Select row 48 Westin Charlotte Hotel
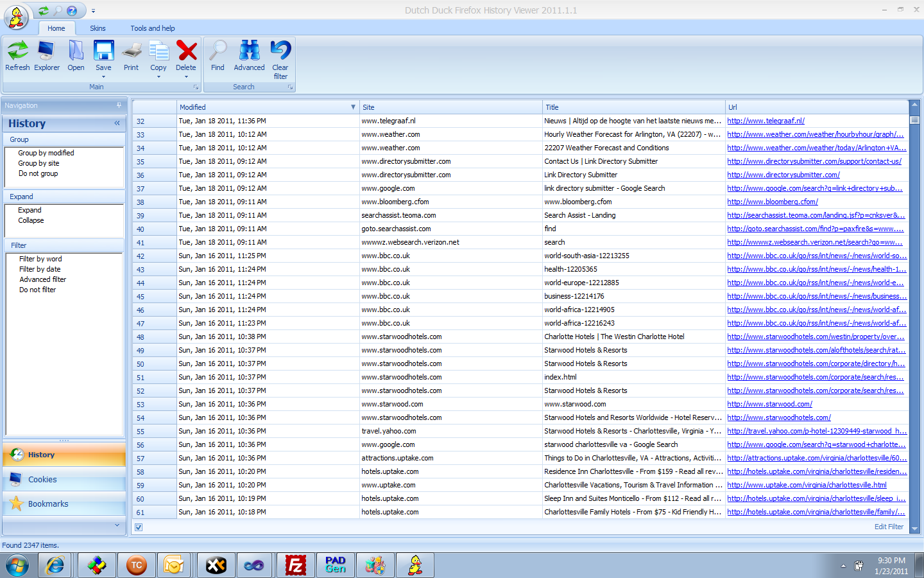 pos(520,337)
